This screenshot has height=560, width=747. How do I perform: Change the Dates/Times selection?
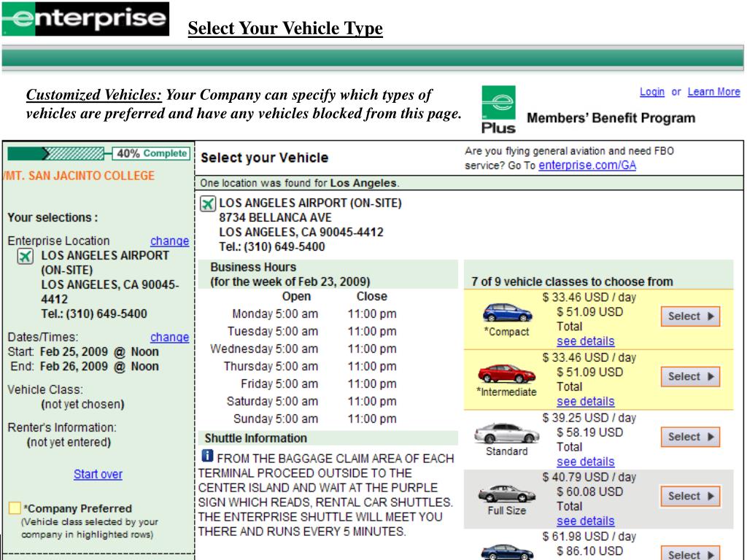click(169, 337)
